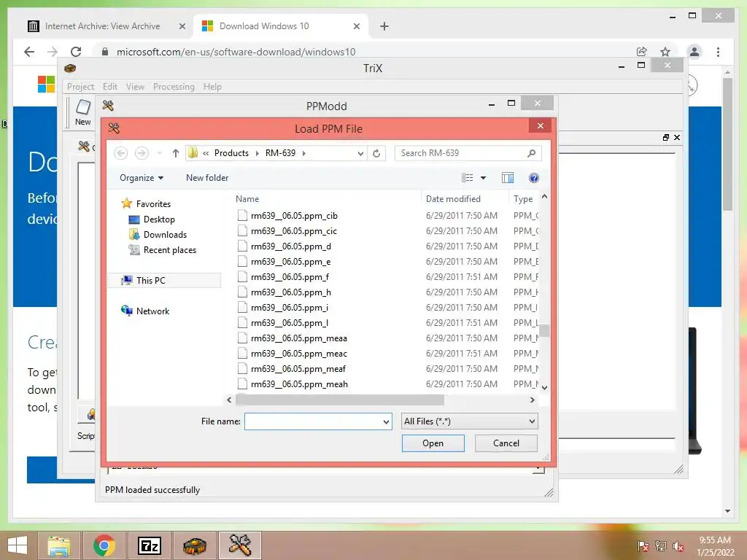Click the search magnifier icon
The height and width of the screenshot is (560, 747).
point(532,153)
